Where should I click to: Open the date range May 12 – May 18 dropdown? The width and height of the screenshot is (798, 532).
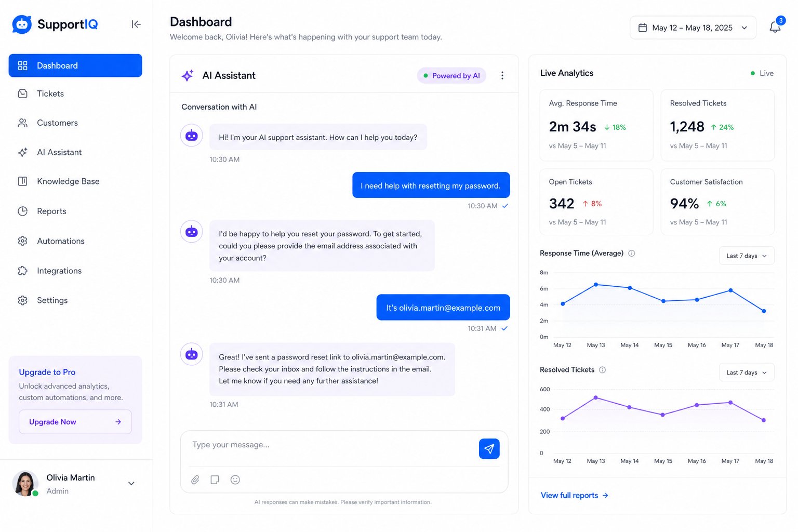click(693, 28)
